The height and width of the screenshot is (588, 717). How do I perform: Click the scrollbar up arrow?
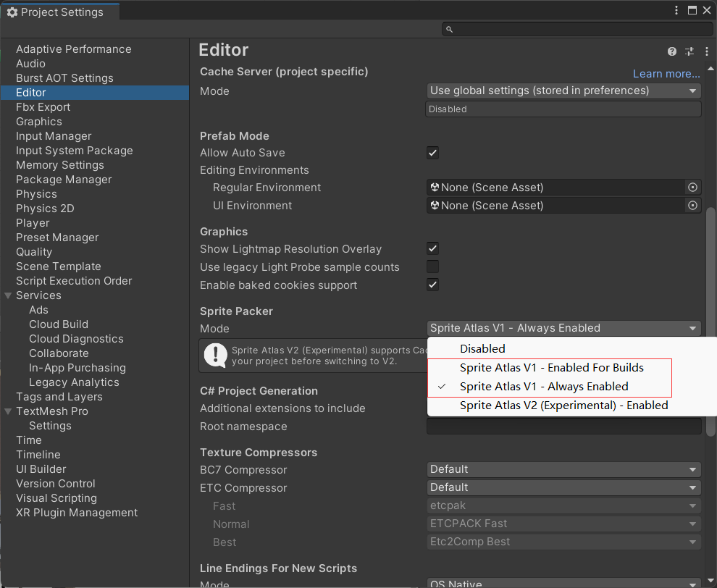tap(710, 69)
